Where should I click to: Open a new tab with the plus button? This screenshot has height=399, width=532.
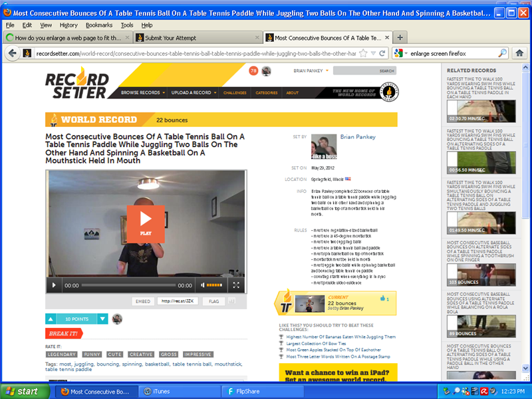(400, 38)
